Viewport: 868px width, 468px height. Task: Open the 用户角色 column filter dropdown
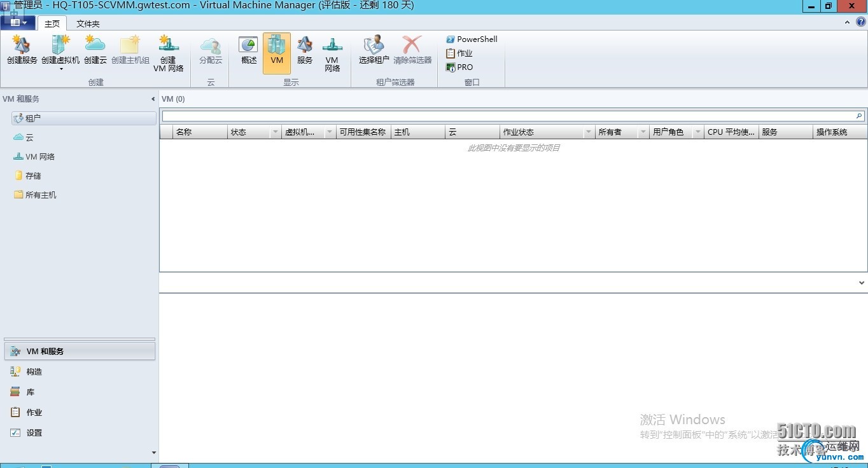tap(698, 132)
